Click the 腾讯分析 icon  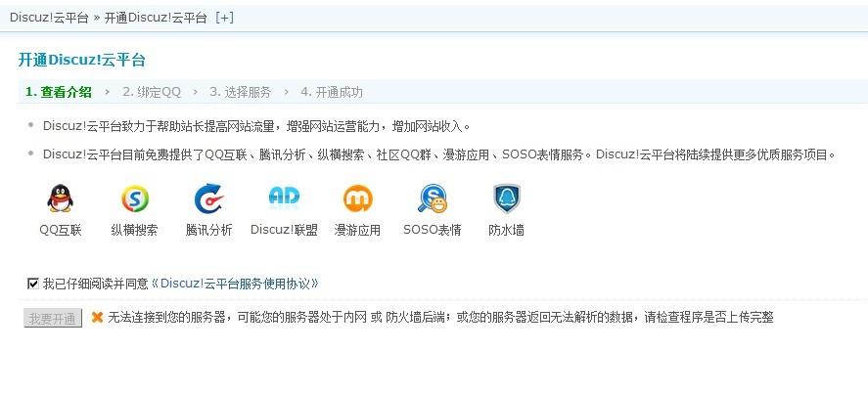coord(209,198)
